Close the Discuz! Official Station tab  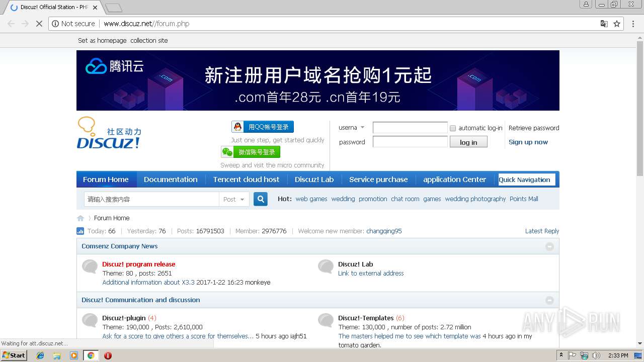pyautogui.click(x=95, y=8)
